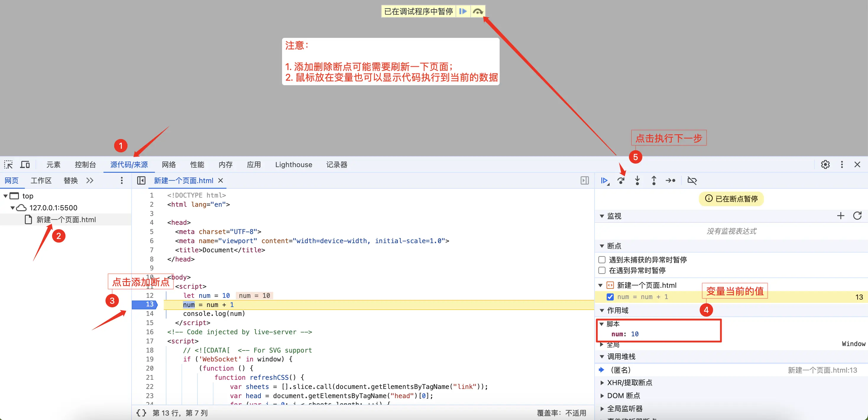The height and width of the screenshot is (420, 868).
Task: Enable pause on uncaught exceptions
Action: coord(602,260)
